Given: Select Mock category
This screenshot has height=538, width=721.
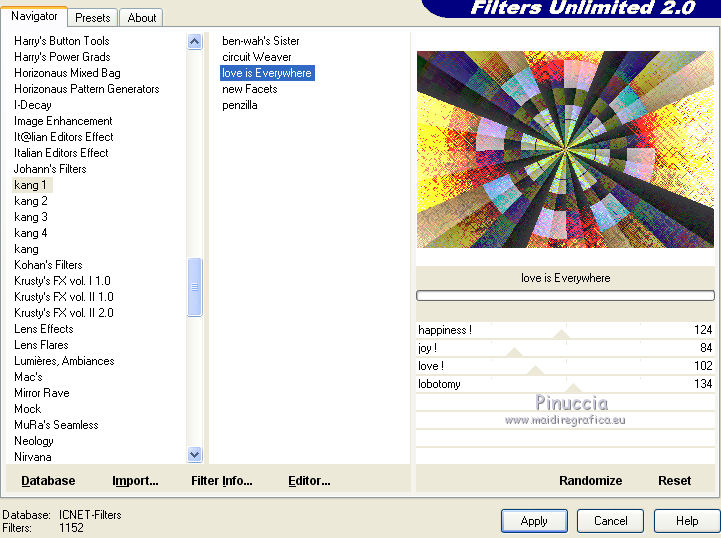Looking at the screenshot, I should (28, 409).
